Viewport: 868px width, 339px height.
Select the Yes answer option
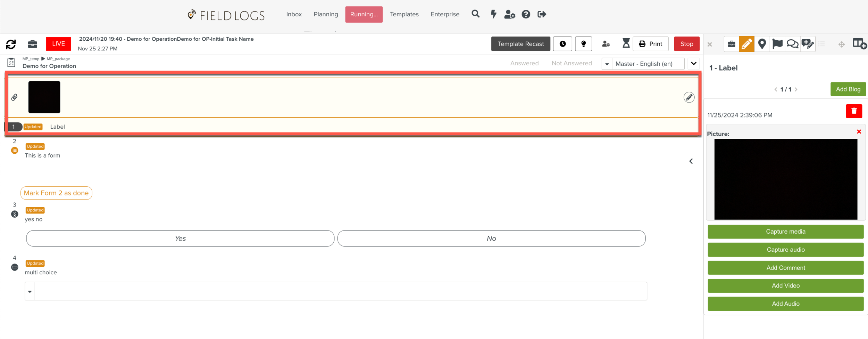180,239
